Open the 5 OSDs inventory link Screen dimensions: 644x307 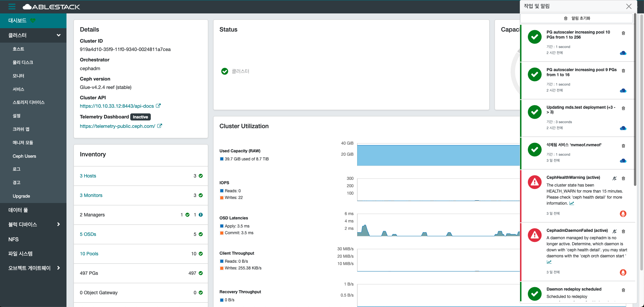[x=88, y=234]
